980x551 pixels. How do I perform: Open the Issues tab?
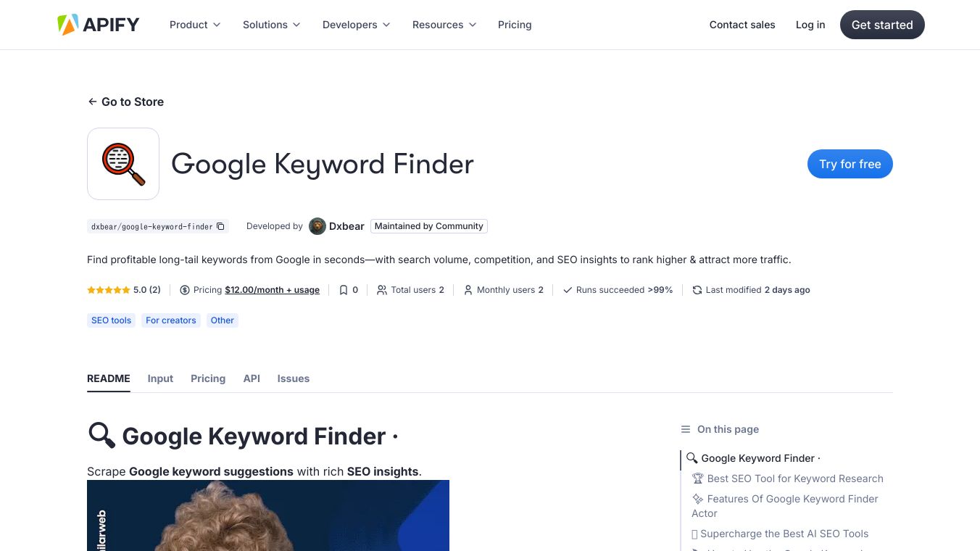point(293,378)
